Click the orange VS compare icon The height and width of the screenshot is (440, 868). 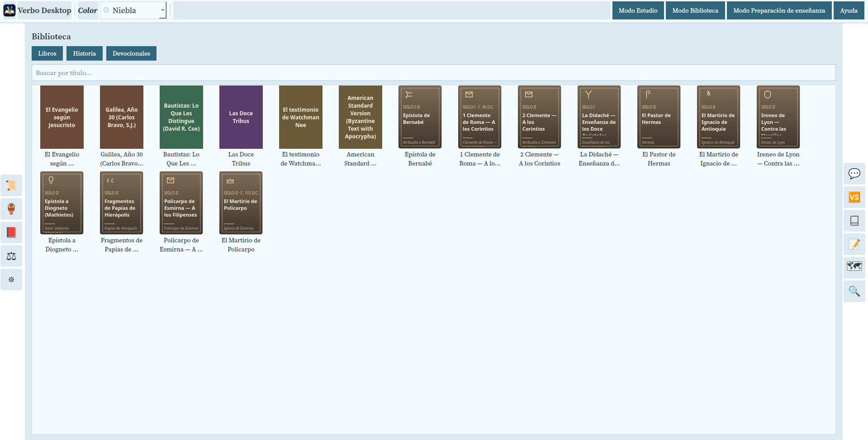tap(854, 197)
